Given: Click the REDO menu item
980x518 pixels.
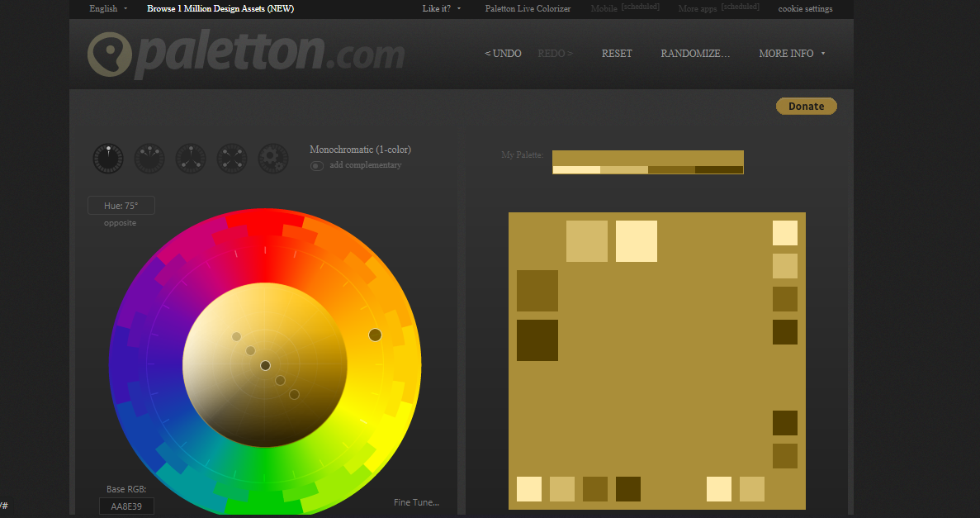Looking at the screenshot, I should point(555,54).
